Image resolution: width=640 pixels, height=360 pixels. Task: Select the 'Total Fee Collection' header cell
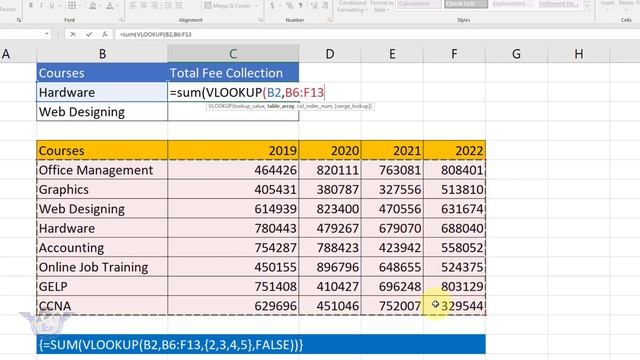point(233,73)
